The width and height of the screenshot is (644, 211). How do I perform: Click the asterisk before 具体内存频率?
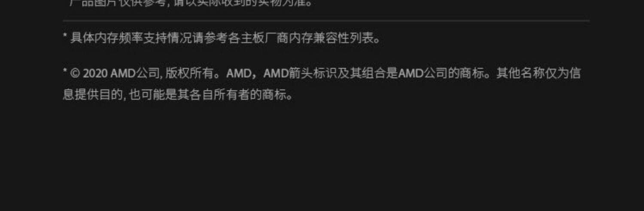65,37
